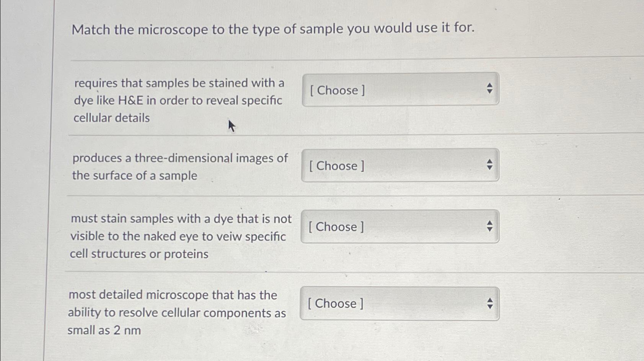
Task: Open the dropdown for 2 nm resolution question
Action: 400,304
